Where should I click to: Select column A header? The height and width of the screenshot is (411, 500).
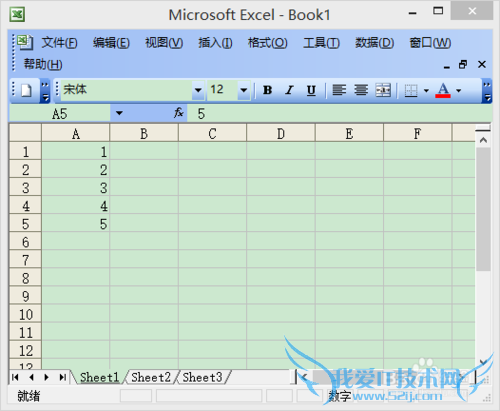(76, 134)
